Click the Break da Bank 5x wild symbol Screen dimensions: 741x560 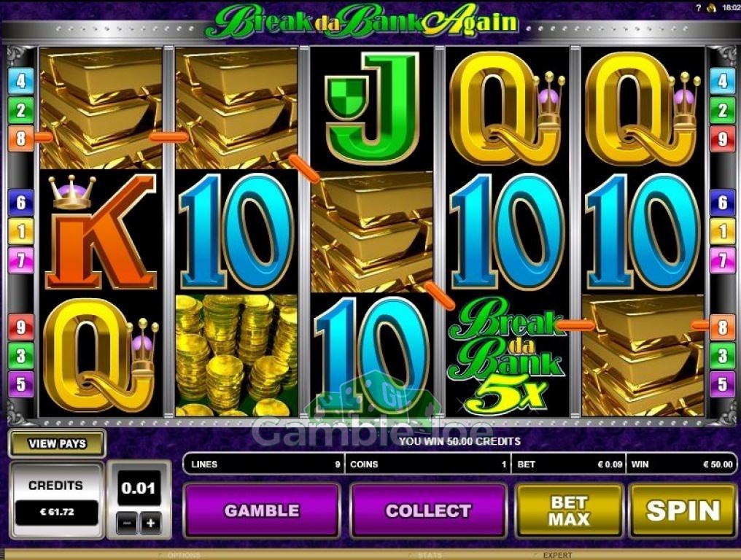point(507,355)
